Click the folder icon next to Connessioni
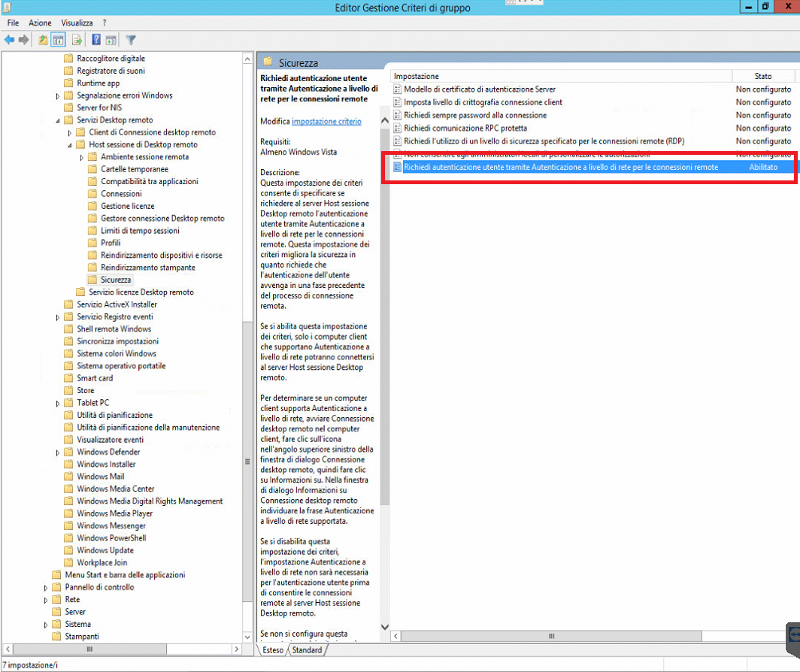This screenshot has width=800, height=672. [92, 194]
